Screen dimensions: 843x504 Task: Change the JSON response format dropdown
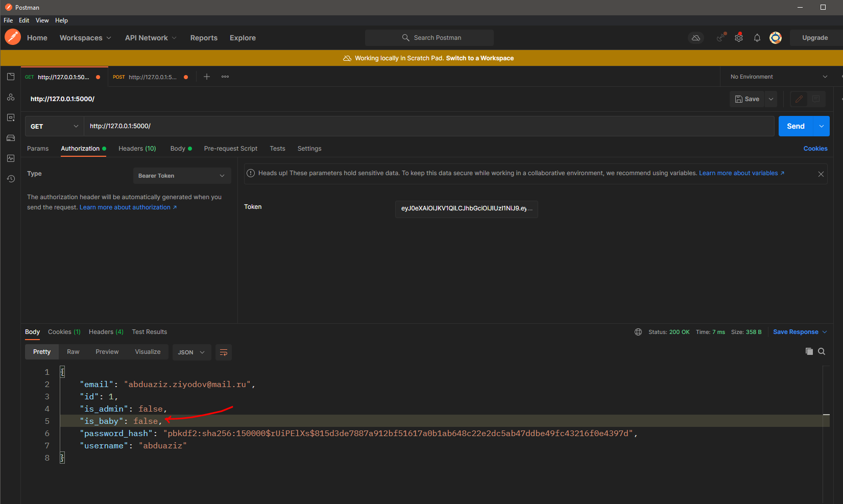pos(191,352)
